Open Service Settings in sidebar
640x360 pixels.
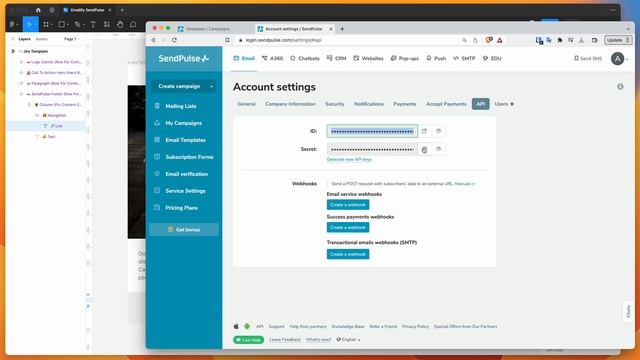pos(185,191)
